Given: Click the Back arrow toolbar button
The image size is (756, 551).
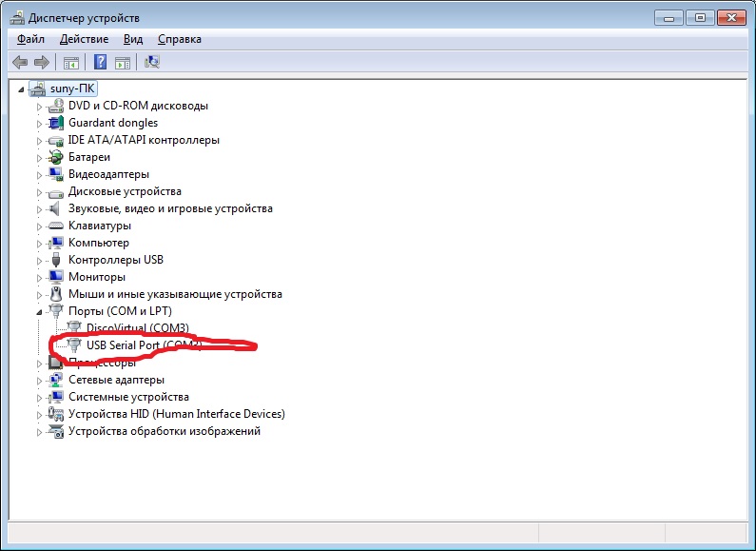Looking at the screenshot, I should [x=20, y=63].
